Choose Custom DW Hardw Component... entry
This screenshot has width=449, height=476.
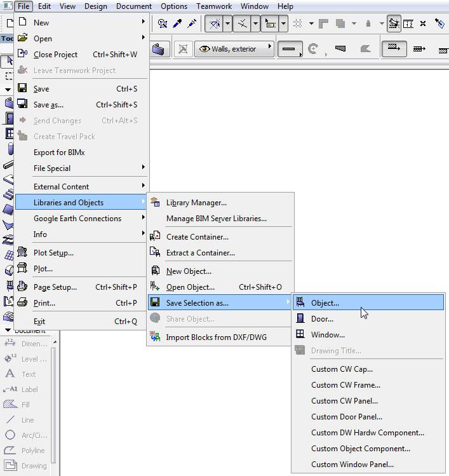[x=368, y=433]
